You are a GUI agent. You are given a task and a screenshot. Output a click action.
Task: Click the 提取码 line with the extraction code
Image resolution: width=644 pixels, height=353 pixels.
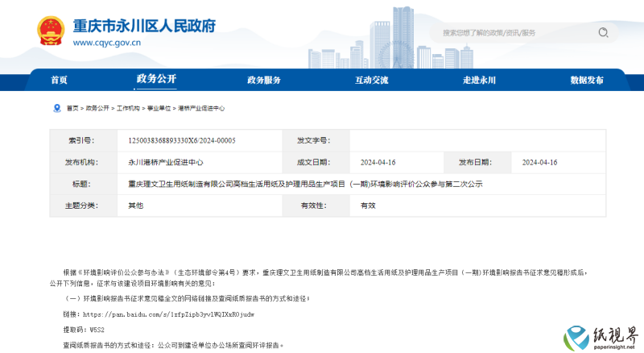coord(84,330)
